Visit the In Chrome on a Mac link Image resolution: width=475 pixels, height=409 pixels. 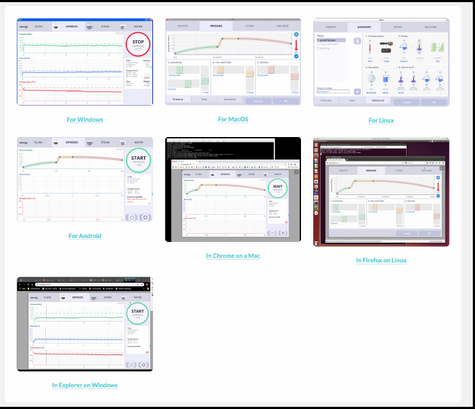coord(233,256)
